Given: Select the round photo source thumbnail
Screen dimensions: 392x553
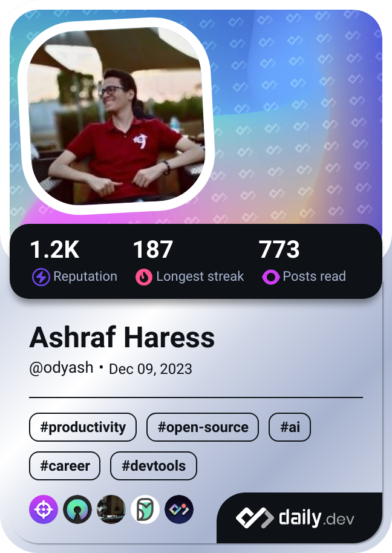Looking at the screenshot, I should tap(111, 509).
